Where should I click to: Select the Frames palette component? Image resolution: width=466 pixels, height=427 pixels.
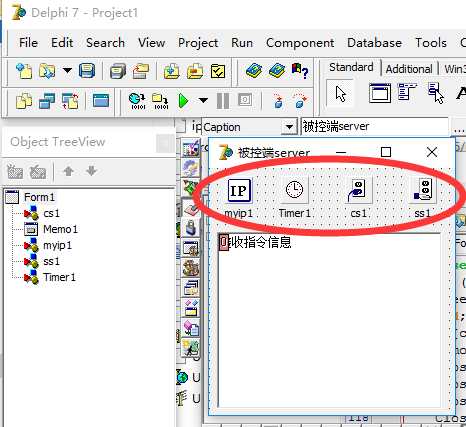pyautogui.click(x=380, y=93)
